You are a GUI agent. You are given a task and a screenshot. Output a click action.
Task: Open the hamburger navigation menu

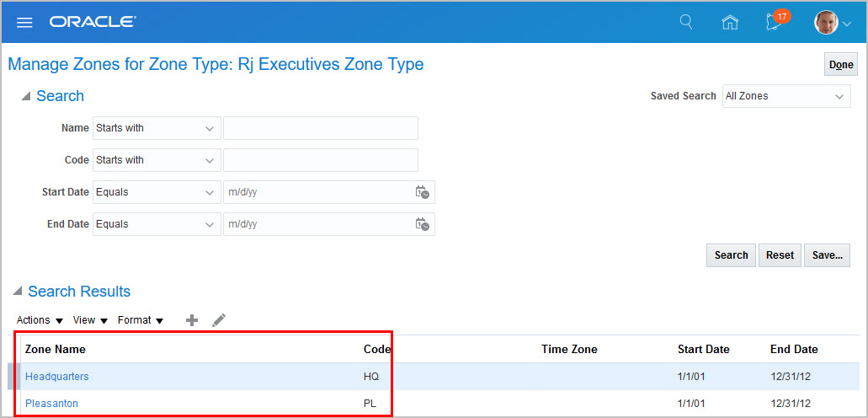click(24, 22)
